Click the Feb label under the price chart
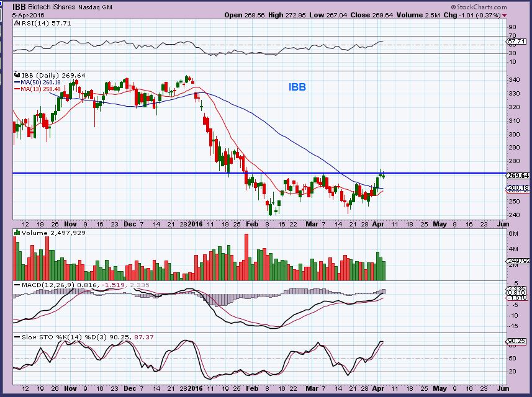Viewport: 532px width, 397px height. [252, 224]
